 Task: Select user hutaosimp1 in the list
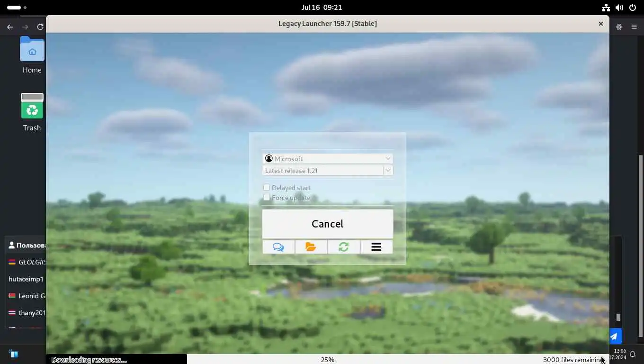27,279
